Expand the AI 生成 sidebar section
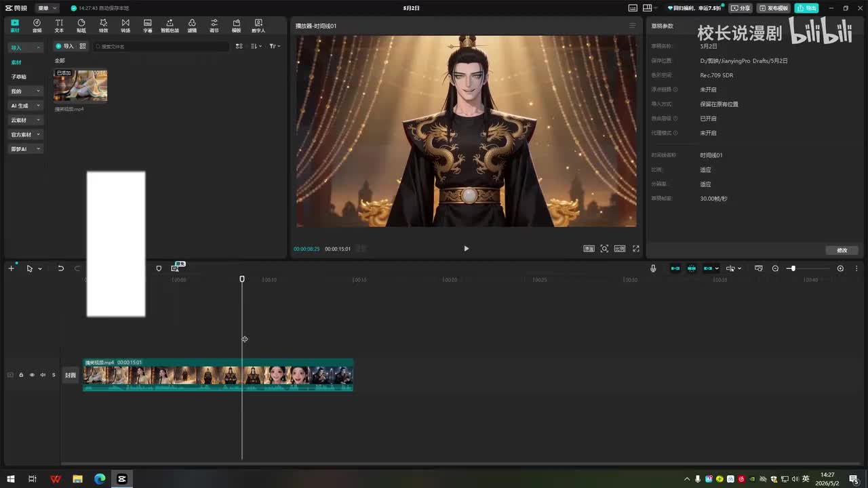 [x=25, y=106]
